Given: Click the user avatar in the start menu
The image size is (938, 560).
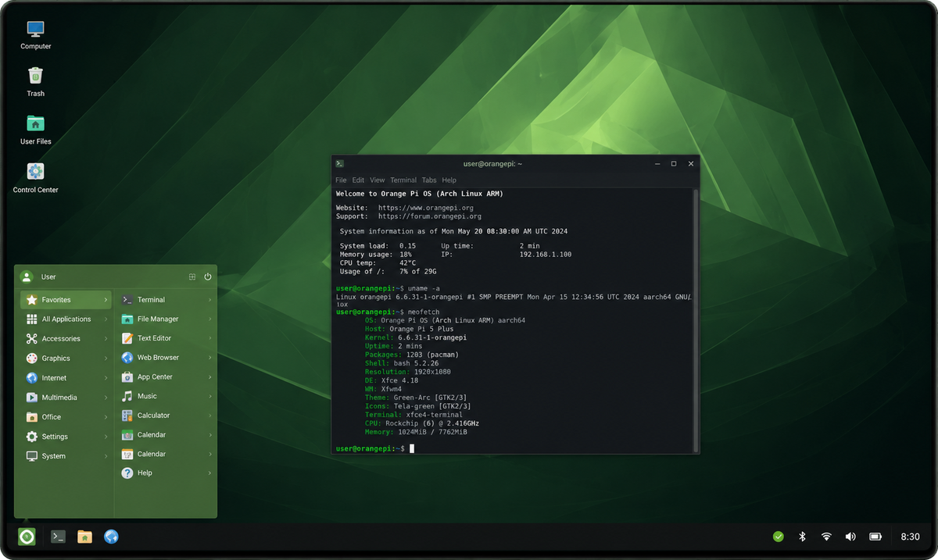Looking at the screenshot, I should [x=27, y=276].
